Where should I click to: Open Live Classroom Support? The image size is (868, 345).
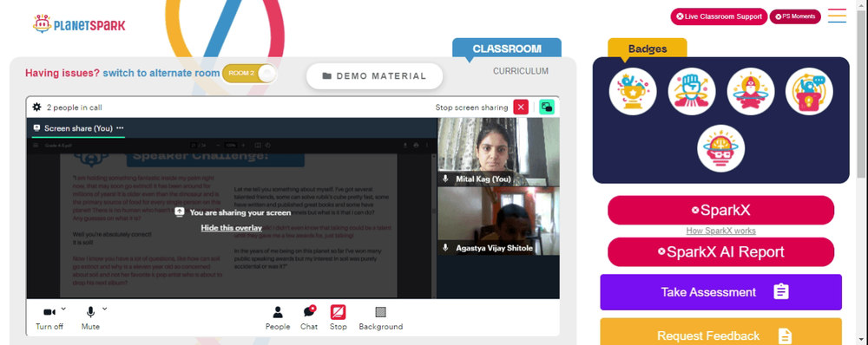pos(719,16)
